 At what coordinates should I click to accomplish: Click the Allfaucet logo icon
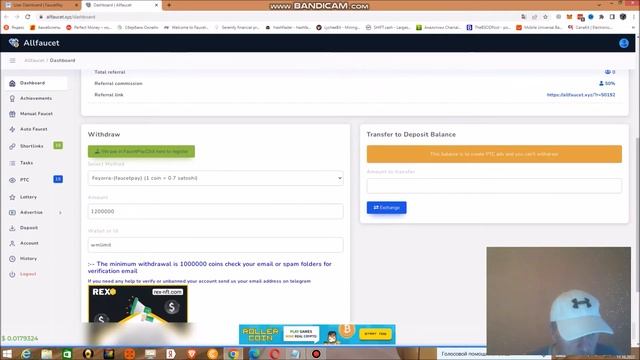pos(14,43)
